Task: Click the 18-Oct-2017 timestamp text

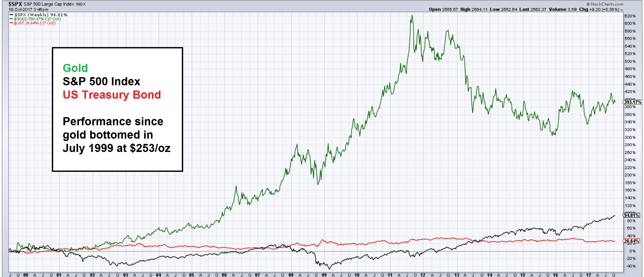Action: click(28, 9)
